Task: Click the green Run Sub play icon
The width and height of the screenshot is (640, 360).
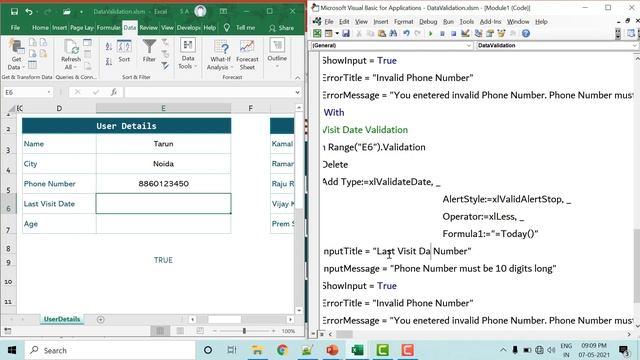Action: pyautogui.click(x=431, y=33)
